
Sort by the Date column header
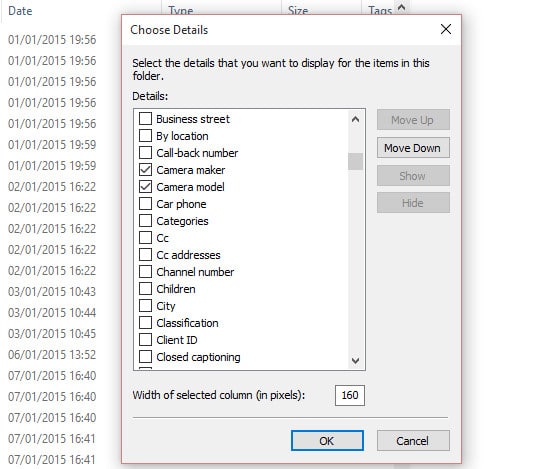click(20, 11)
